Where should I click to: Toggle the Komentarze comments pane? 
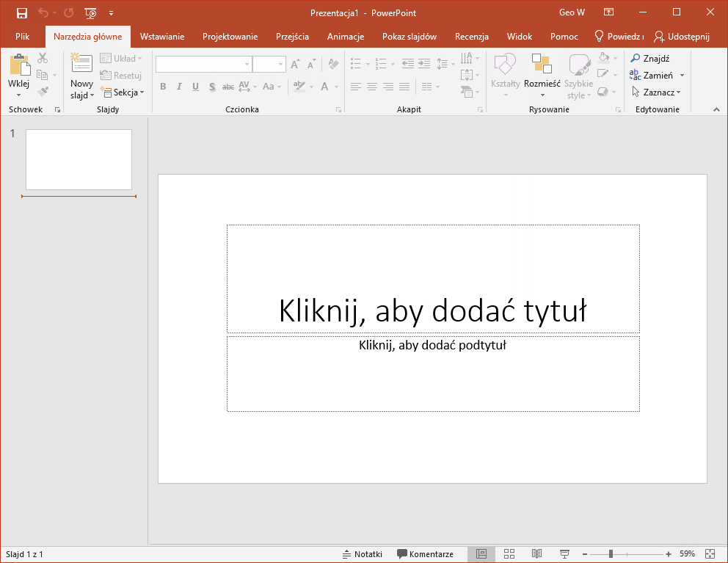426,554
